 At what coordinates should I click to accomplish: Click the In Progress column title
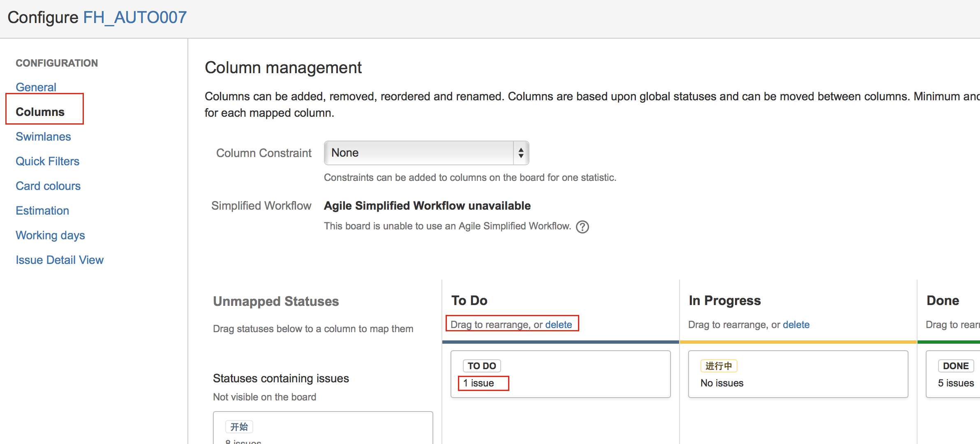(x=724, y=301)
